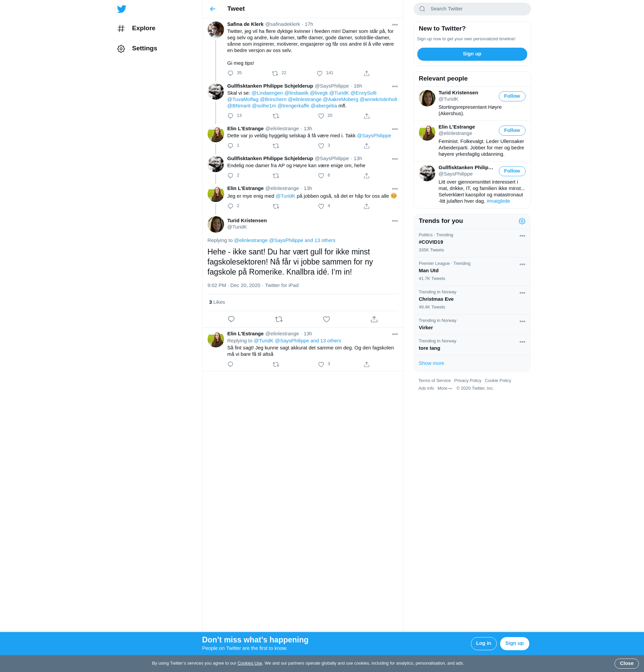Open the @SaysPhilippe mention in Elin's tweet
This screenshot has height=672, width=644.
click(x=374, y=136)
